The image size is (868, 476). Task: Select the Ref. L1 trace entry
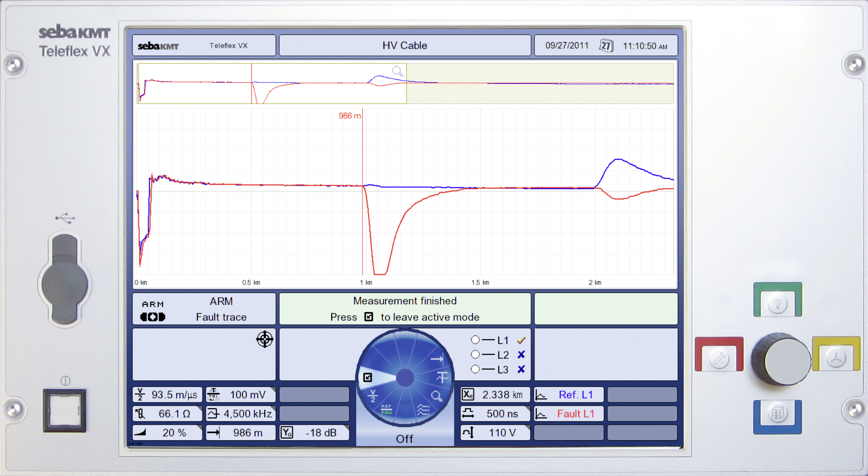tap(569, 395)
